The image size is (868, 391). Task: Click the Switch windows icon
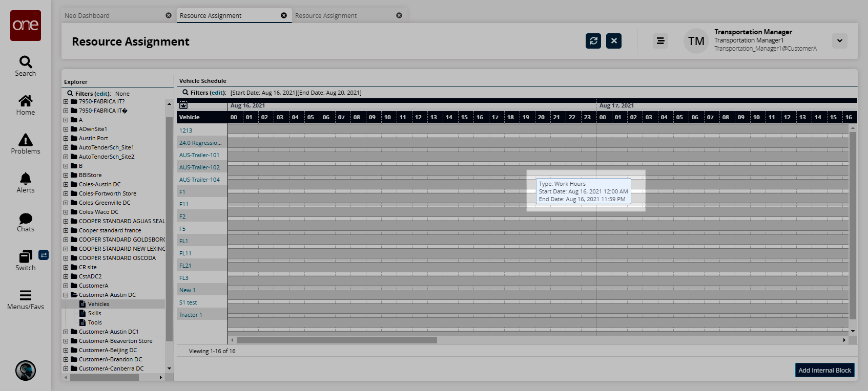pyautogui.click(x=26, y=256)
